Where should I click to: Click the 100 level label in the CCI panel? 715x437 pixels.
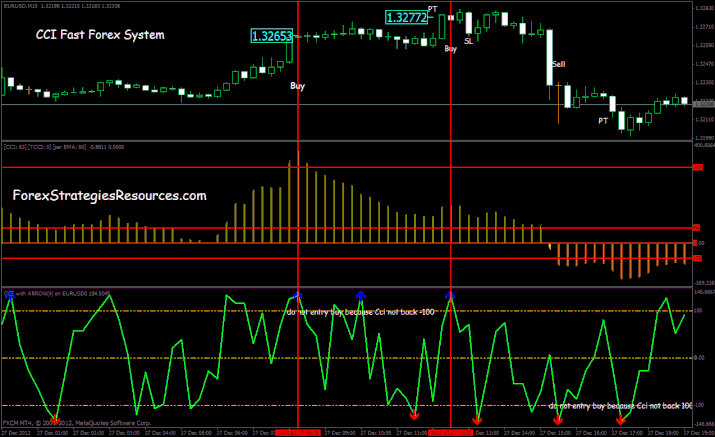click(x=698, y=311)
